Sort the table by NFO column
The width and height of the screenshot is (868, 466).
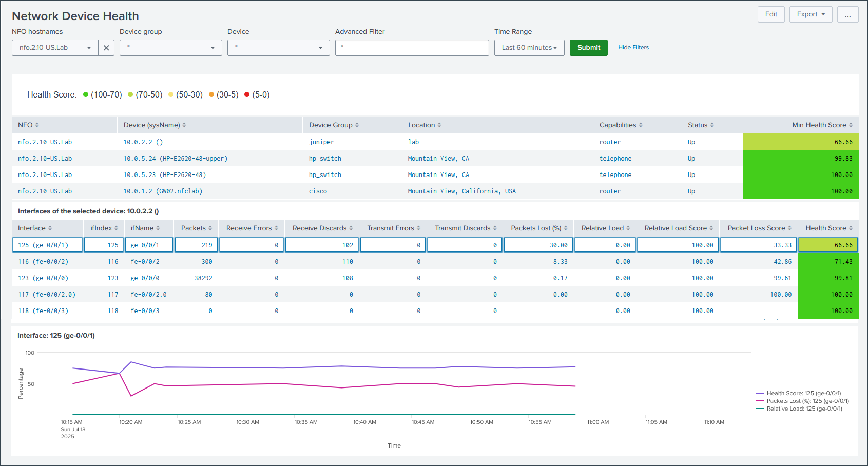[x=28, y=125]
